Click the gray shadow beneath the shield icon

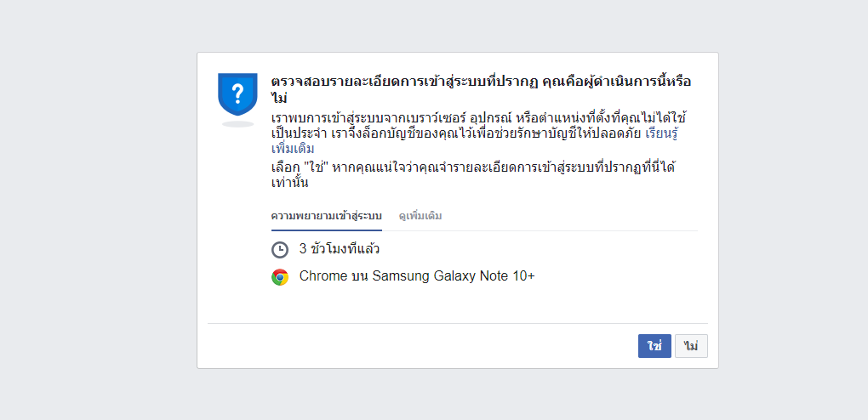click(x=237, y=124)
